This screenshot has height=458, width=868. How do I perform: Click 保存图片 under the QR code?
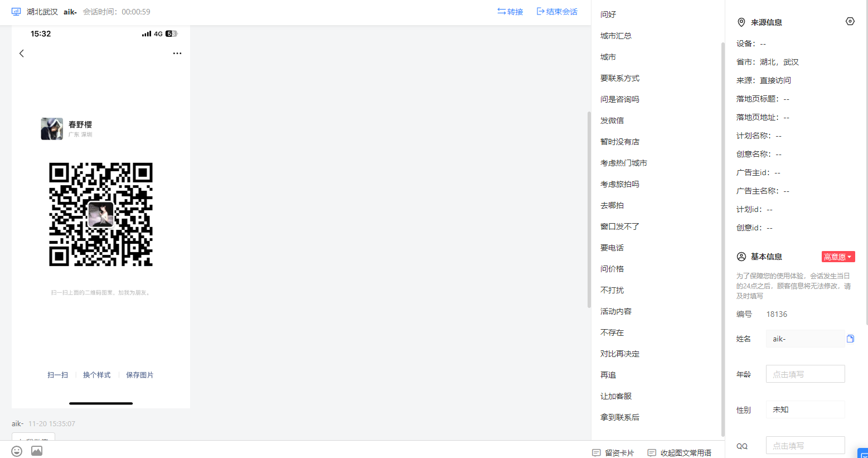pyautogui.click(x=140, y=375)
